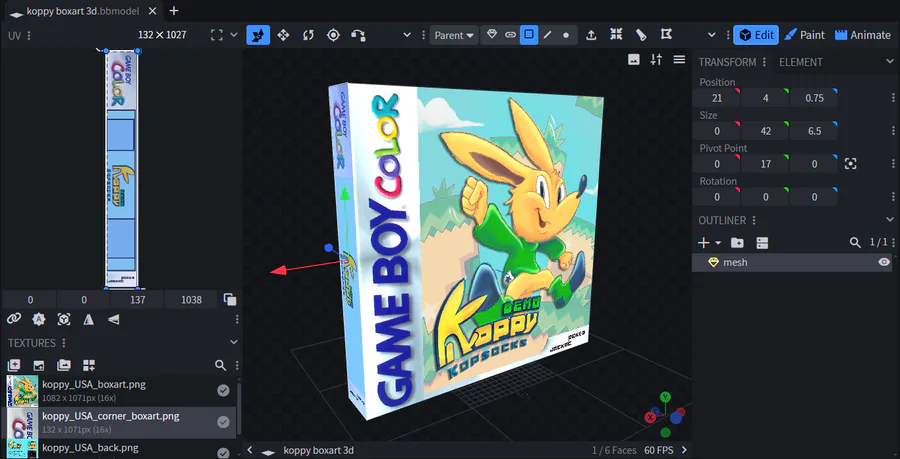Open viewport transform settings sliders icon
This screenshot has width=900, height=459.
point(656,59)
